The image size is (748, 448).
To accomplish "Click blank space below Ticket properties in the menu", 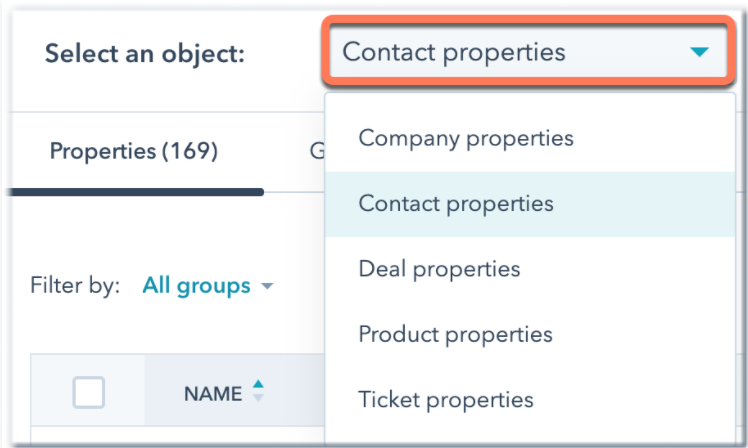I will click(530, 436).
